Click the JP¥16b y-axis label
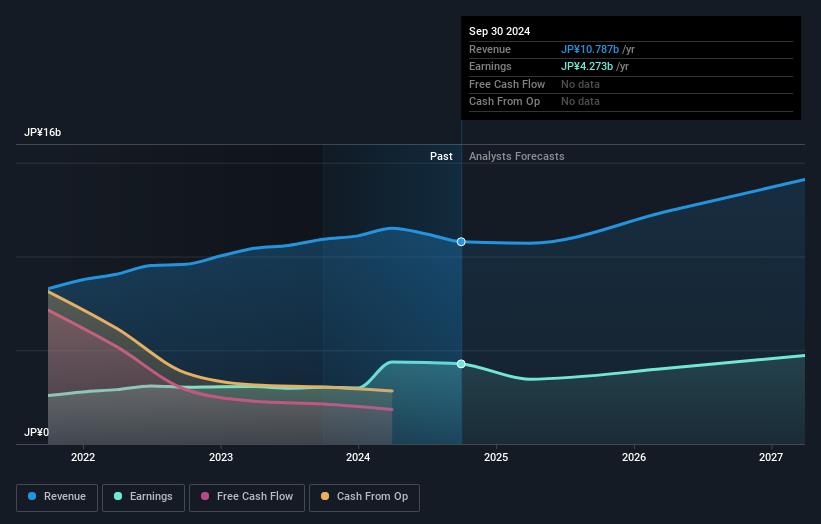 click(42, 132)
